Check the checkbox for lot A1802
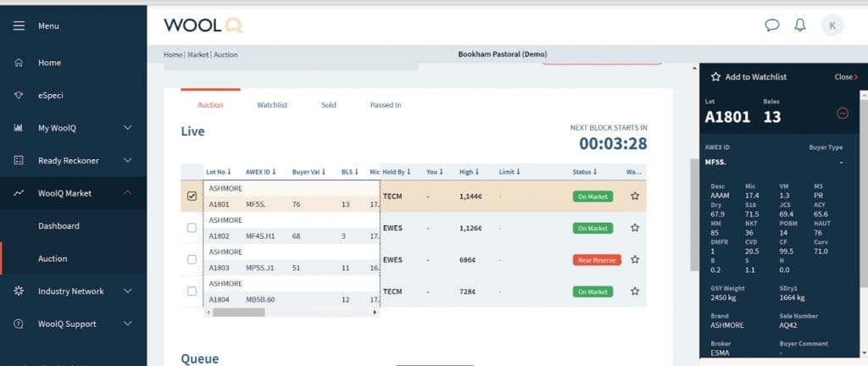Viewport: 868px width, 366px height. tap(192, 228)
